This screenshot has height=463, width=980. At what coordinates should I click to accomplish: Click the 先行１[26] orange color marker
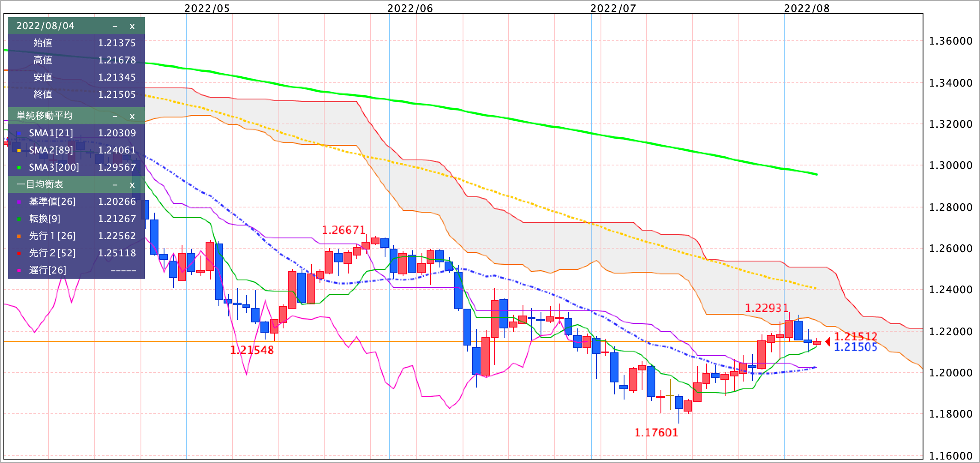coord(19,236)
